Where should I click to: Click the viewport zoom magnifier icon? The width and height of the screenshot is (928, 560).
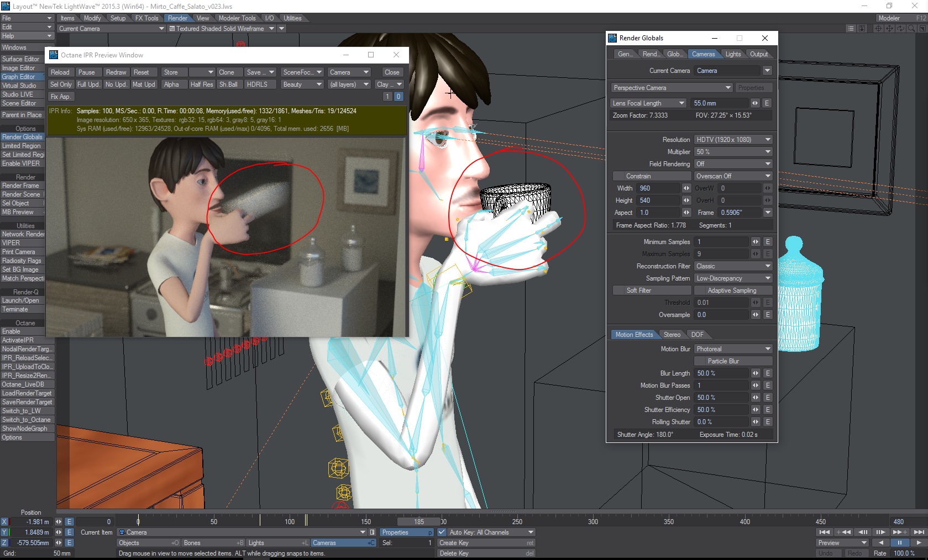click(911, 29)
